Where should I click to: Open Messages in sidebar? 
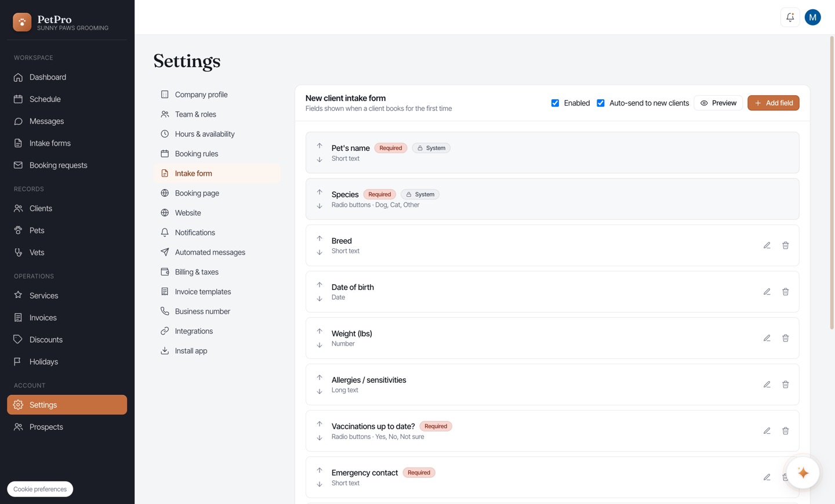point(67,121)
